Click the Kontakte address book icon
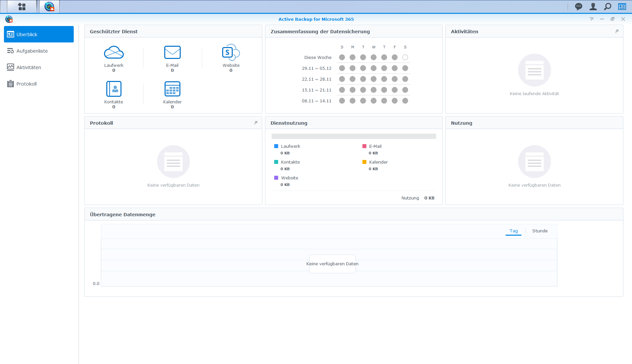This screenshot has width=632, height=364. coord(114,89)
